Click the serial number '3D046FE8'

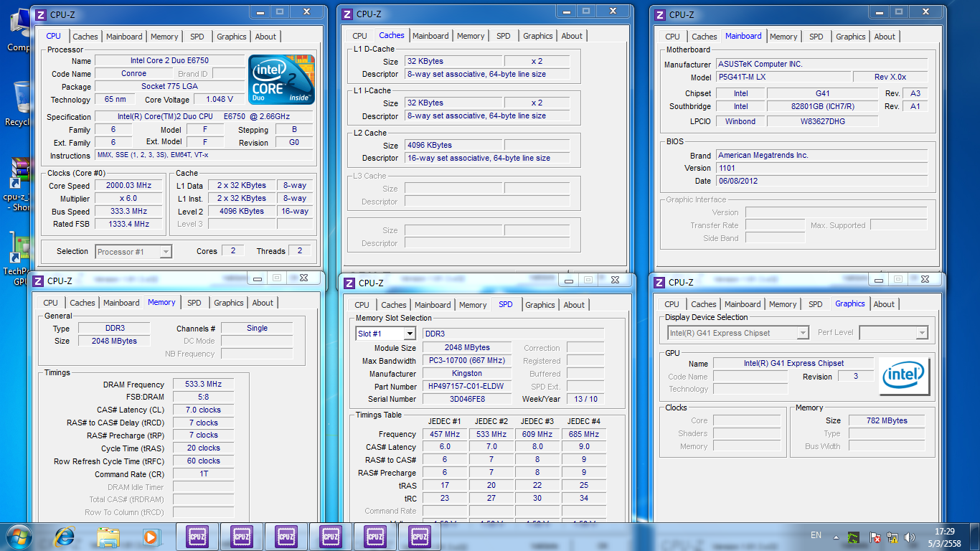467,400
